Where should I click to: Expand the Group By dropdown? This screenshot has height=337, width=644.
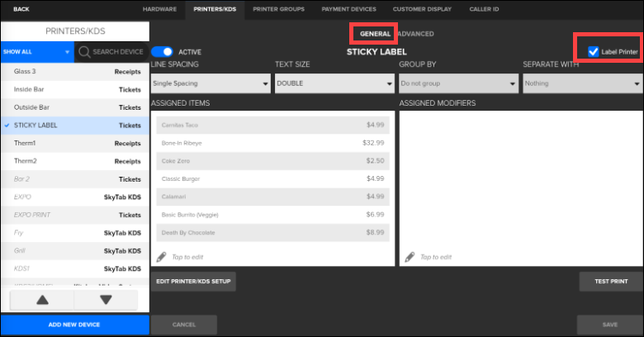(x=458, y=83)
